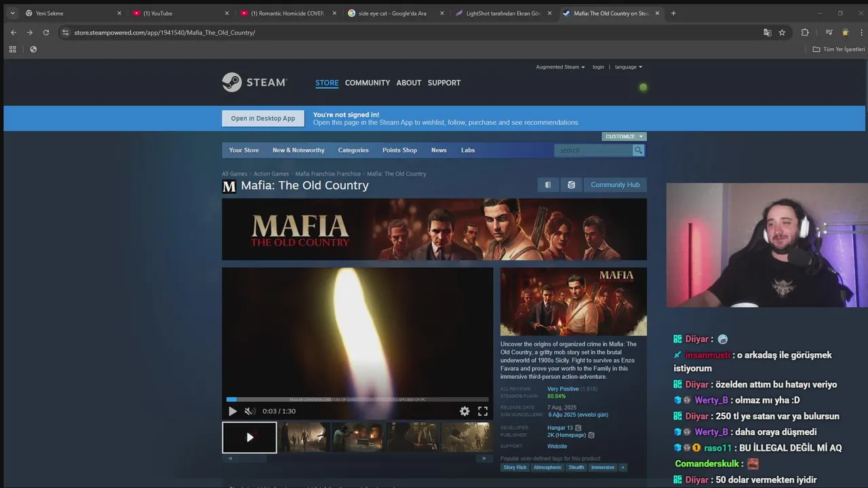Screen dimensions: 868x488
Task: Expand the CUSTOMIZE dropdown
Action: (x=624, y=136)
